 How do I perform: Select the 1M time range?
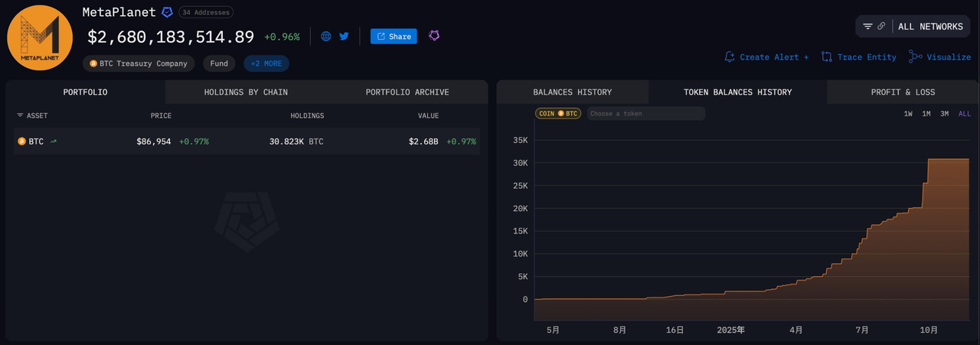click(926, 114)
